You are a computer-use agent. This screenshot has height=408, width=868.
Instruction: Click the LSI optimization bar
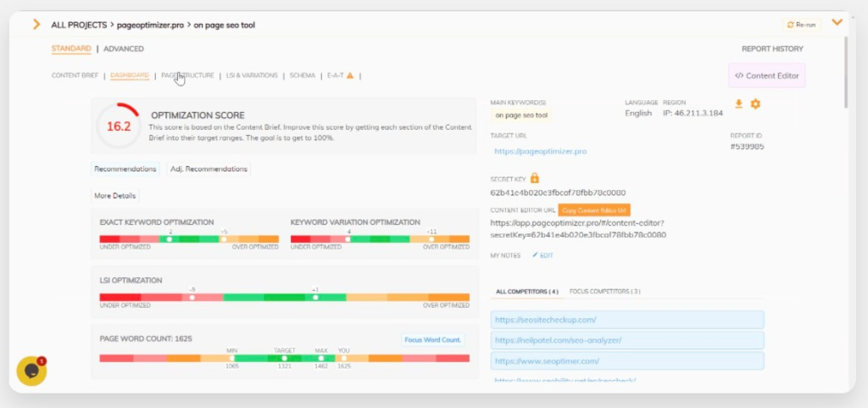[285, 297]
